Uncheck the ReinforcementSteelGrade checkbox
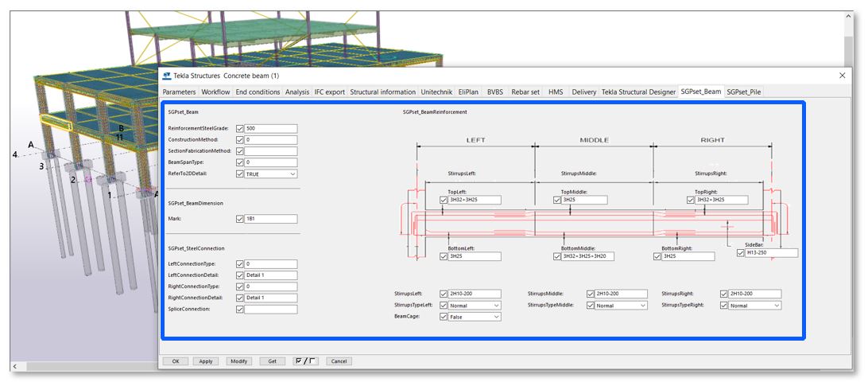 (x=240, y=128)
